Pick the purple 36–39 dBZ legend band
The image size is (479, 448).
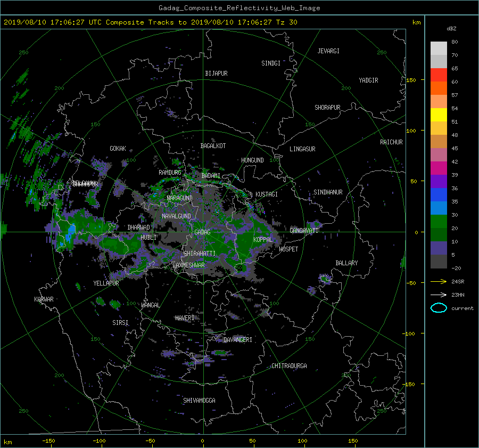coord(439,181)
